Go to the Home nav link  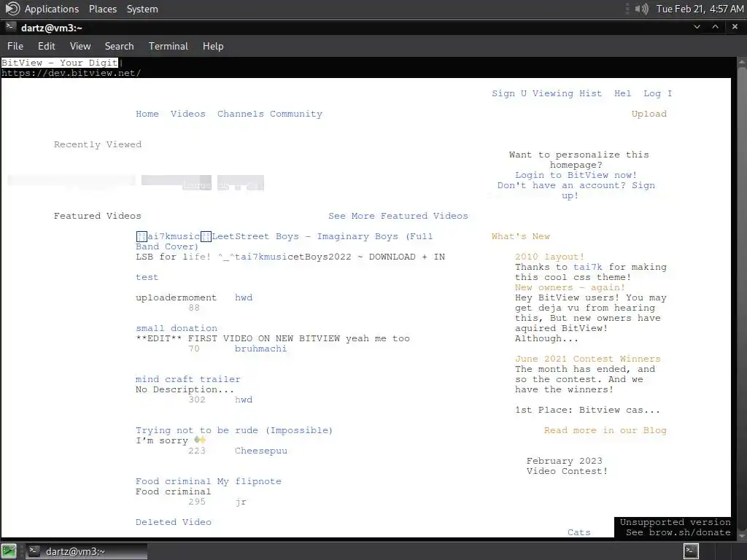click(147, 114)
